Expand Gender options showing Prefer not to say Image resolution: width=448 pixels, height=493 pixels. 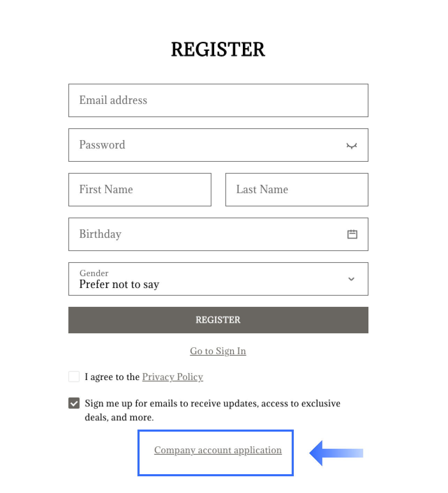coord(351,279)
